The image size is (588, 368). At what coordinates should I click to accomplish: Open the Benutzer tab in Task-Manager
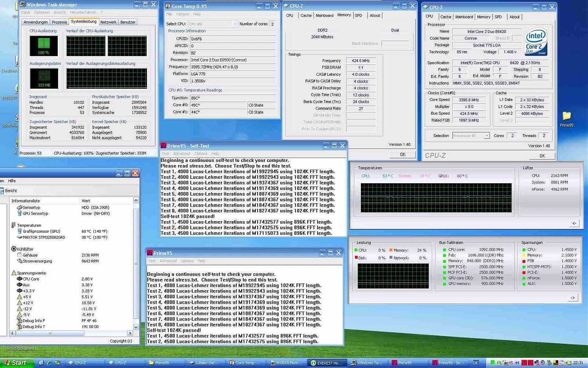pyautogui.click(x=128, y=22)
